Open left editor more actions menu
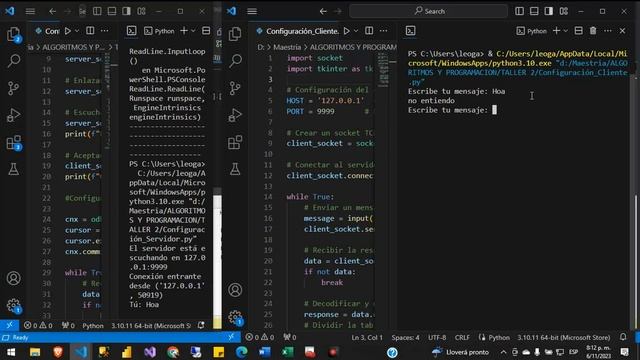The height and width of the screenshot is (360, 640). pos(104,31)
